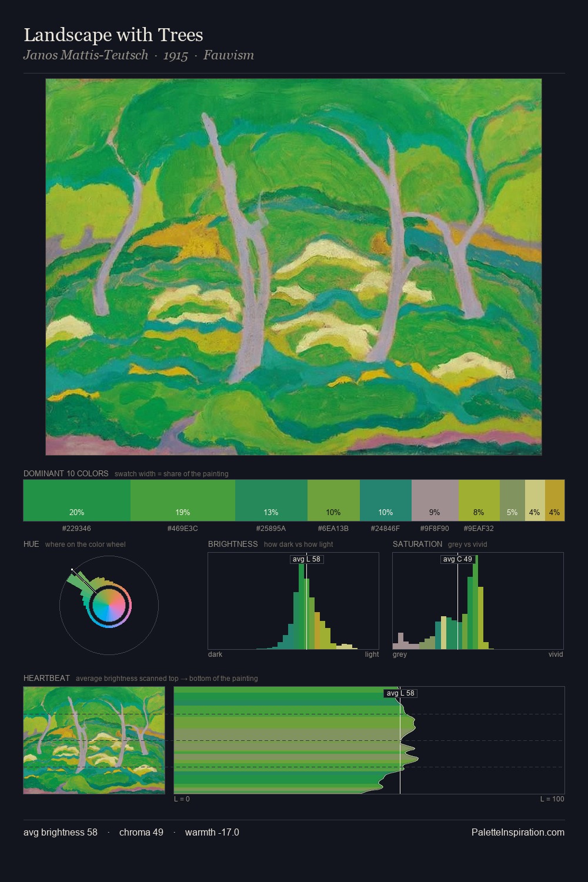588x882 pixels.
Task: Click the 'vivid' saturation axis label
Action: (x=556, y=654)
